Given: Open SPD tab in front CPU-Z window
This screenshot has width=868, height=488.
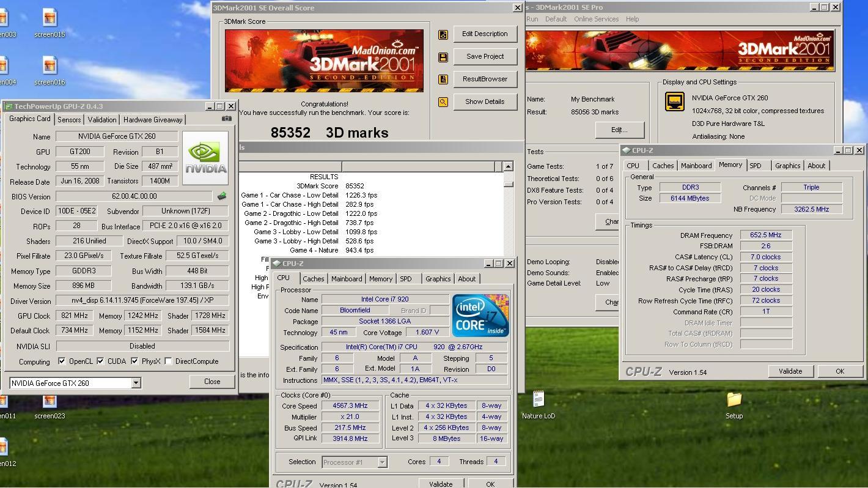Looking at the screenshot, I should point(406,279).
